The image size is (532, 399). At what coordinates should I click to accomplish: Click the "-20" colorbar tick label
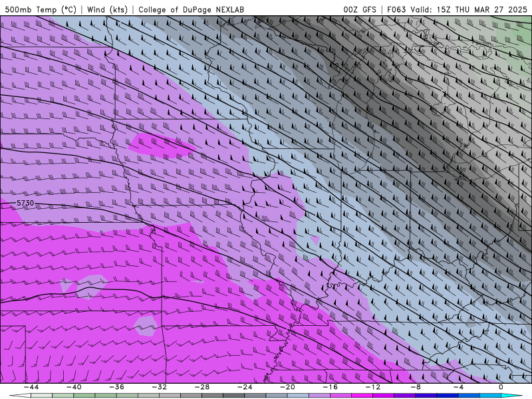tap(288, 387)
